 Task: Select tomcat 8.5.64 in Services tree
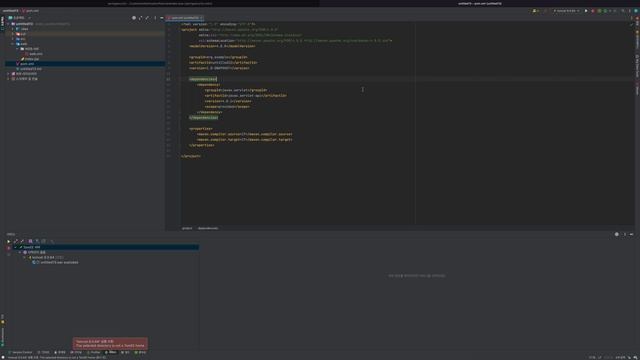43,258
